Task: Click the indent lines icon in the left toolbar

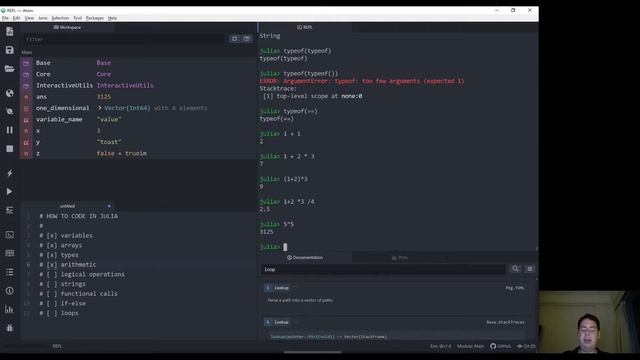Action: tap(9, 210)
